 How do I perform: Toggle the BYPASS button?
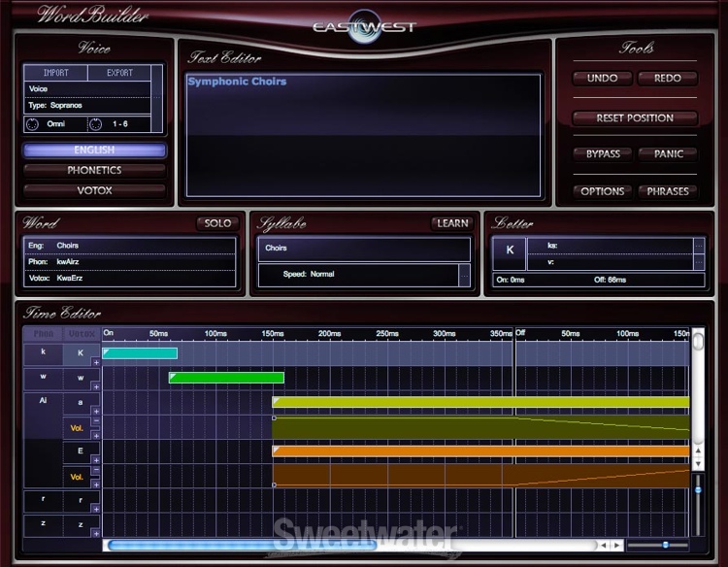pyautogui.click(x=603, y=153)
